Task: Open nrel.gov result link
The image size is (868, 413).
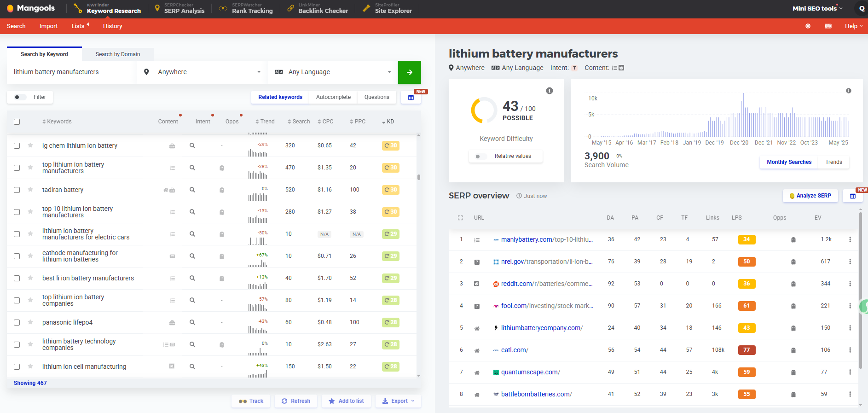Action: click(x=547, y=262)
